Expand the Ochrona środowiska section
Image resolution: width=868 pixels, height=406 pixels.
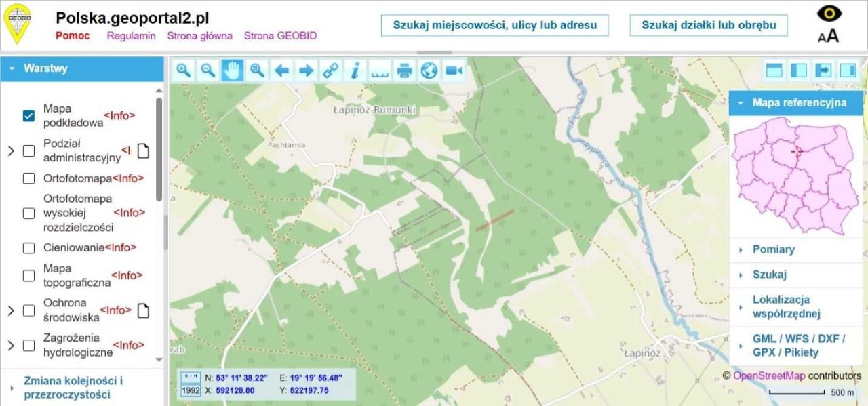click(x=9, y=310)
